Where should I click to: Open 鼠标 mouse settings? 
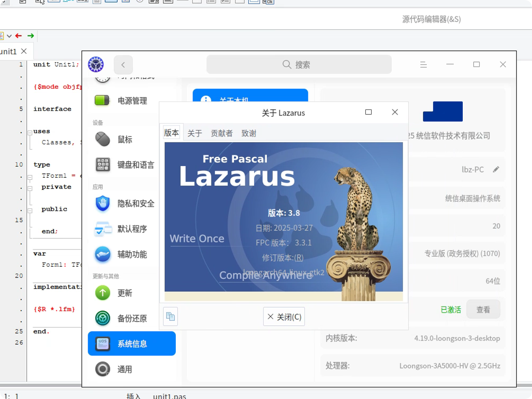(132, 139)
